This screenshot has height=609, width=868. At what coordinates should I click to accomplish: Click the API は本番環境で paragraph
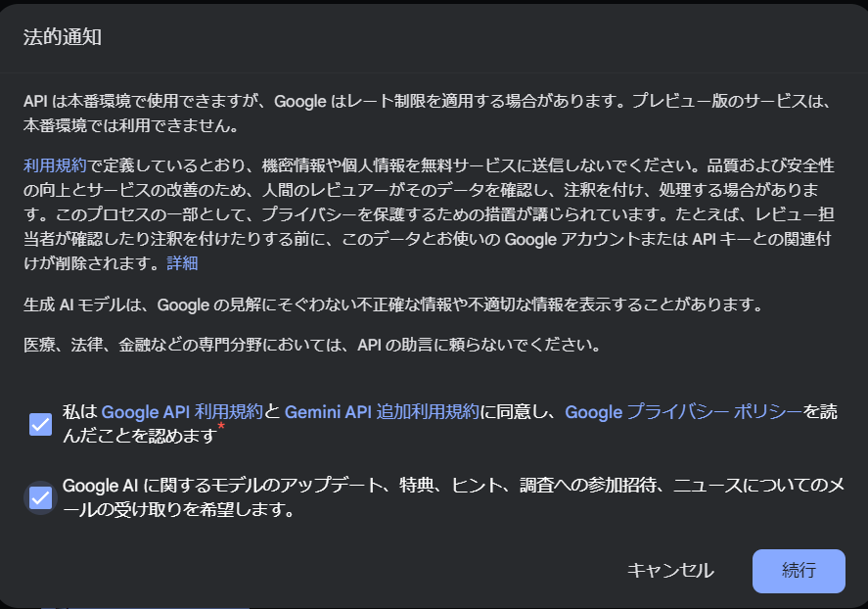coord(428,113)
